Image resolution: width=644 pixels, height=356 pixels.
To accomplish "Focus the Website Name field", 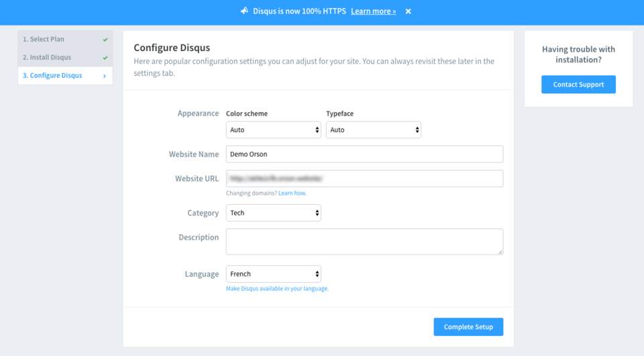I will pos(364,154).
